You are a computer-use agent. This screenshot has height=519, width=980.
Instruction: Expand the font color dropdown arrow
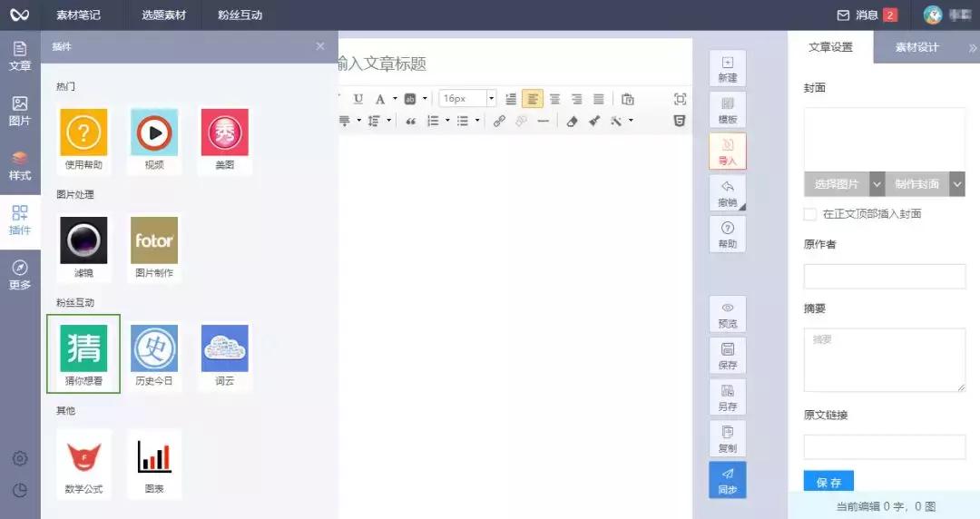coord(395,99)
